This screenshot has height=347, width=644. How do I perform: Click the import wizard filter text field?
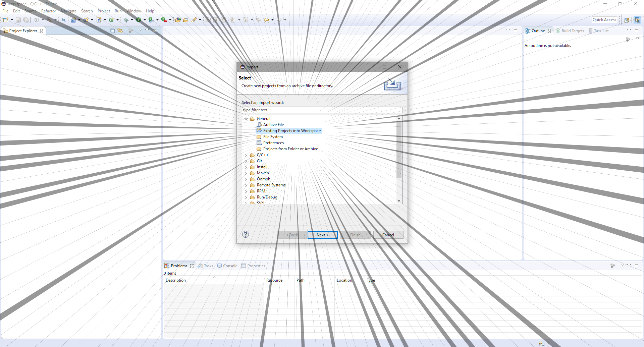tap(322, 110)
